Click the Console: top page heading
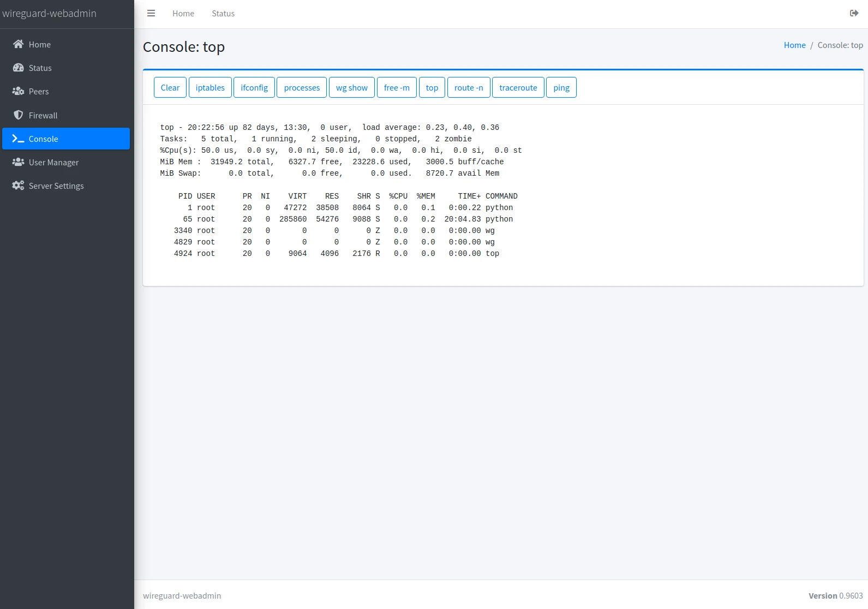This screenshot has width=868, height=609. pyautogui.click(x=184, y=47)
